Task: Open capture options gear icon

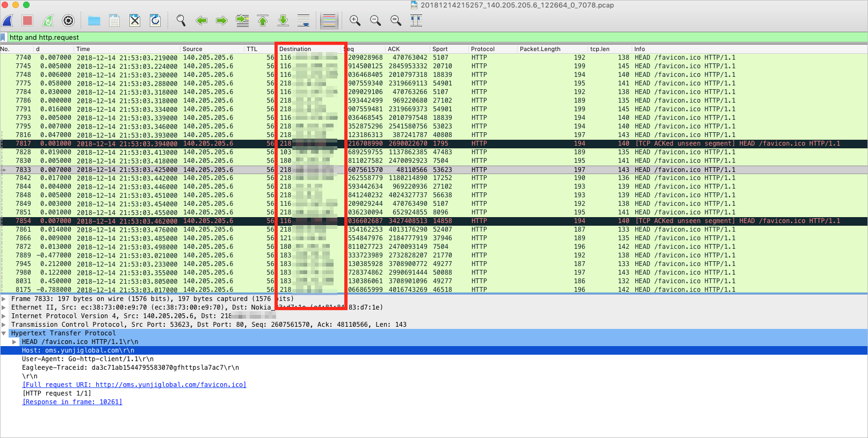Action: point(68,21)
